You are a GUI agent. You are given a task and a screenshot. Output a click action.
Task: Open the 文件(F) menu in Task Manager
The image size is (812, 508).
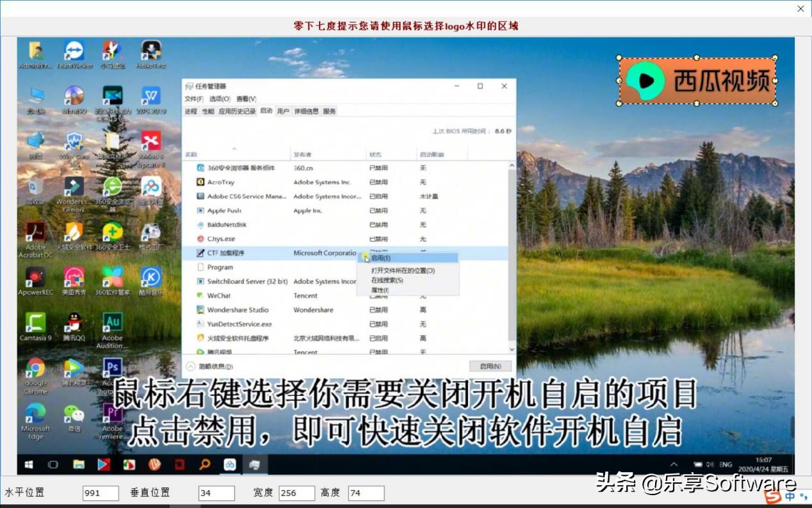(x=194, y=99)
